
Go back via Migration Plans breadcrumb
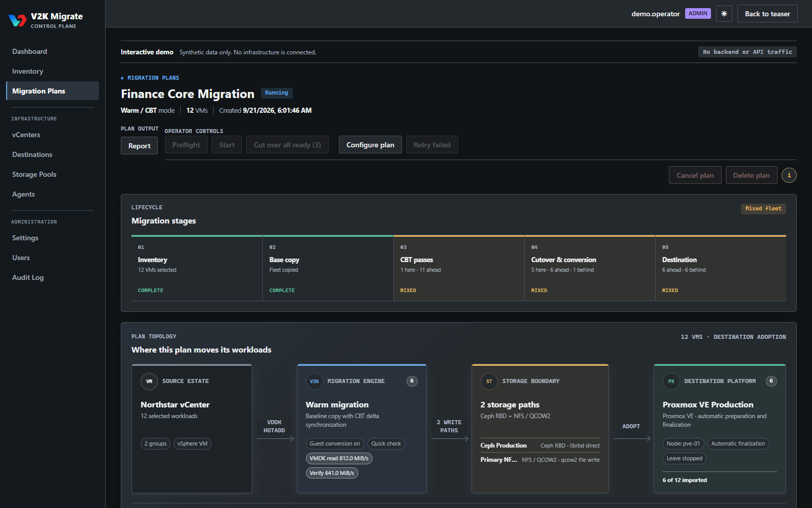click(150, 78)
